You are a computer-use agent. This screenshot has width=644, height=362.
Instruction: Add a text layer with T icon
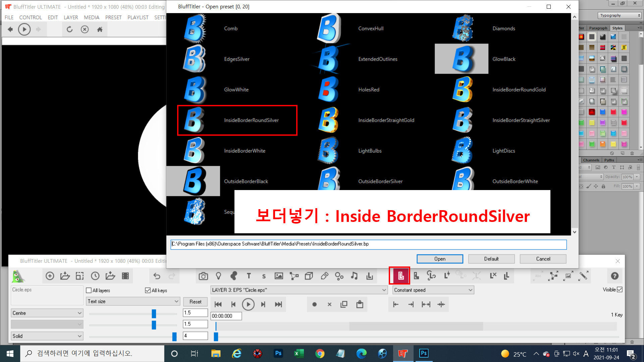pyautogui.click(x=249, y=276)
